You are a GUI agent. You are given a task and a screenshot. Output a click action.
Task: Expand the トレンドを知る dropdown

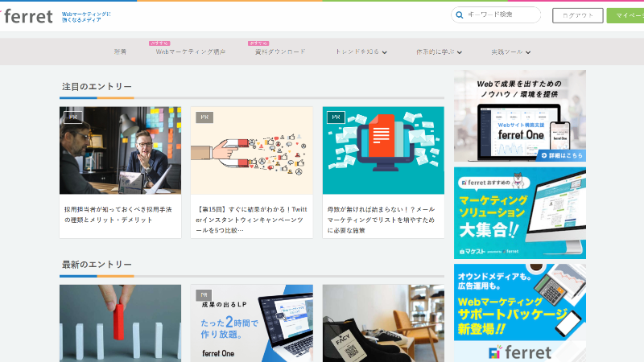tap(361, 51)
